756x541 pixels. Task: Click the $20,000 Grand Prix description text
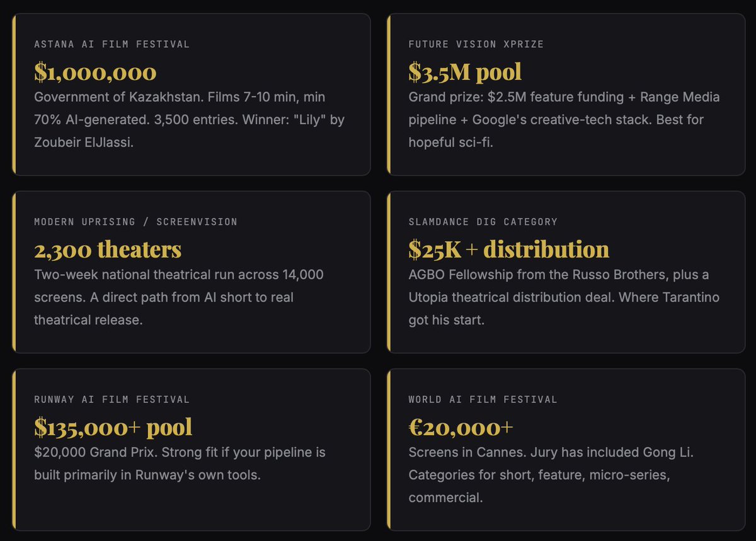click(180, 464)
